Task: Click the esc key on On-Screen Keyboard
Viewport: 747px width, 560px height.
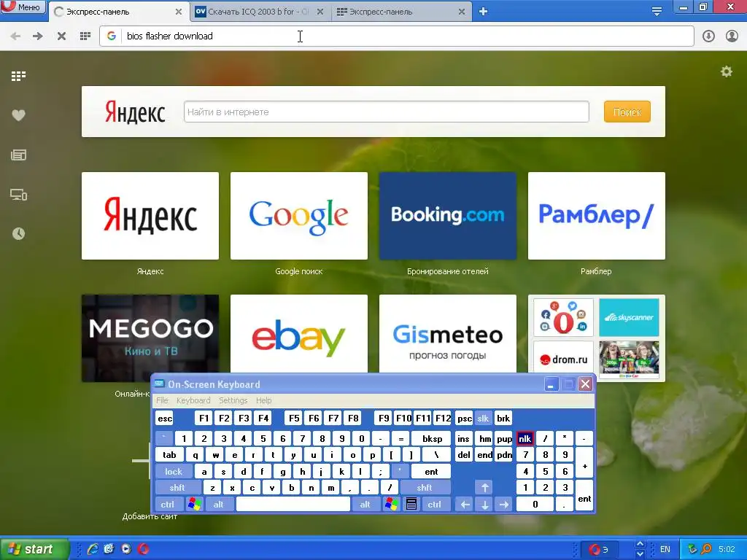Action: [x=165, y=419]
